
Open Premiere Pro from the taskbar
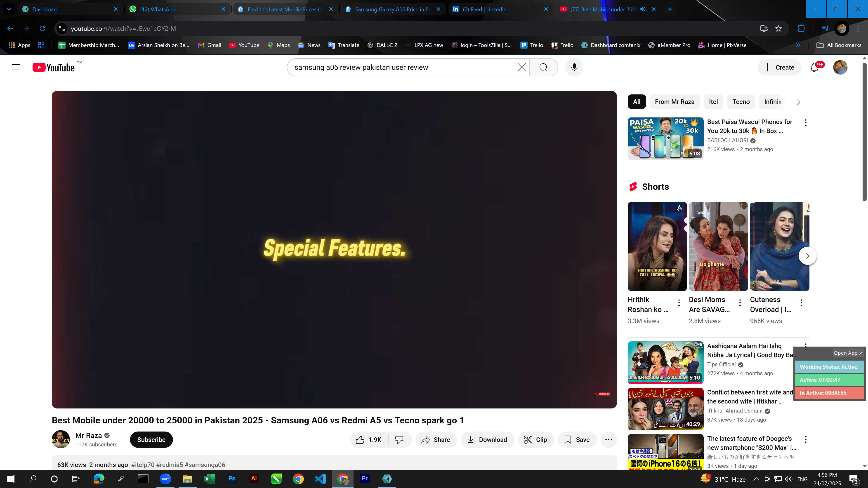(x=365, y=479)
